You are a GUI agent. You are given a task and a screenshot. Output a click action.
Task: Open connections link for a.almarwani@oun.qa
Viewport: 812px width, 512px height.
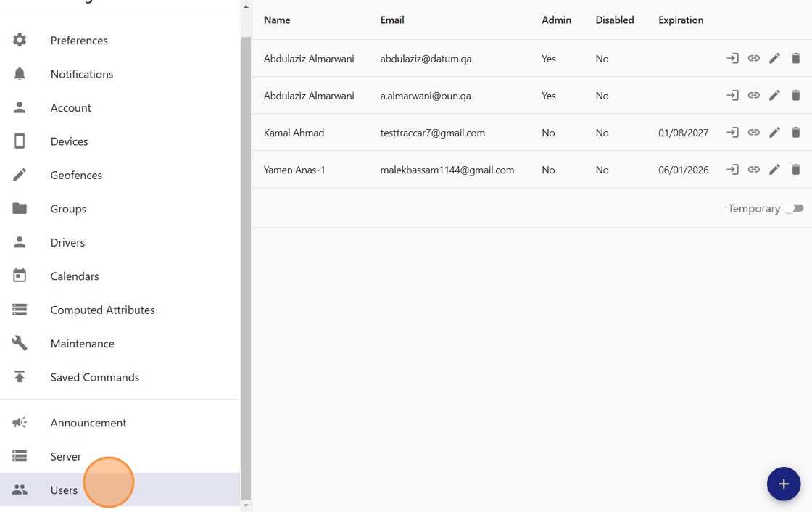[754, 96]
